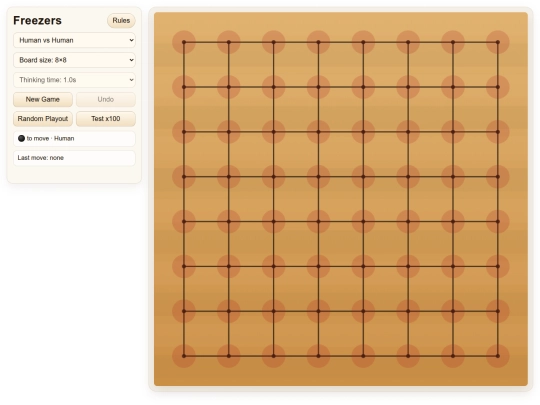This screenshot has width=540, height=405.
Task: Place a stone at row 8, column 7 intersection
Action: [x=453, y=356]
